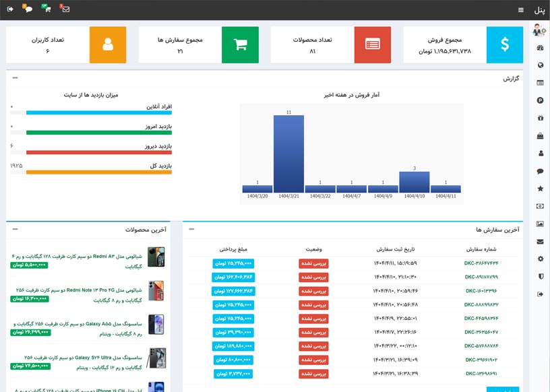
Task: Open the mail notification with the red badge
Action: (x=65, y=8)
